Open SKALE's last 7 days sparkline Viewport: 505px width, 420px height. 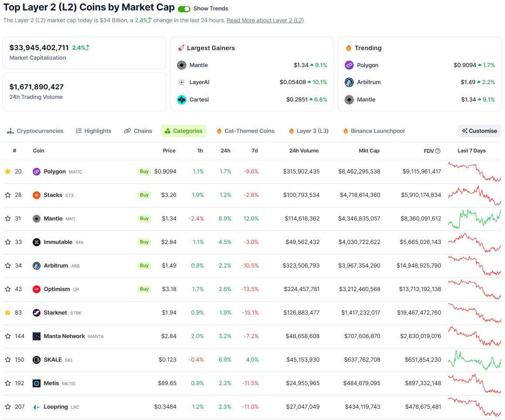point(474,359)
